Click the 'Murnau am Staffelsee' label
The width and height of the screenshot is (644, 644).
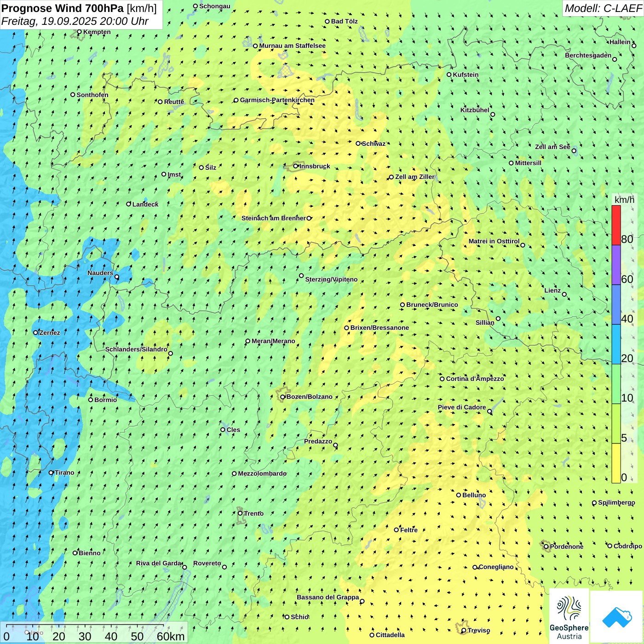[x=292, y=46]
